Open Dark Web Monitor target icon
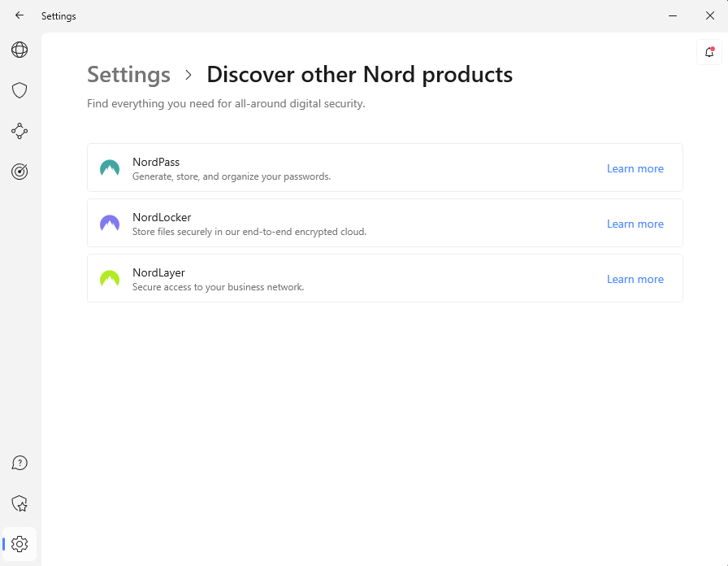The width and height of the screenshot is (728, 566). click(19, 172)
